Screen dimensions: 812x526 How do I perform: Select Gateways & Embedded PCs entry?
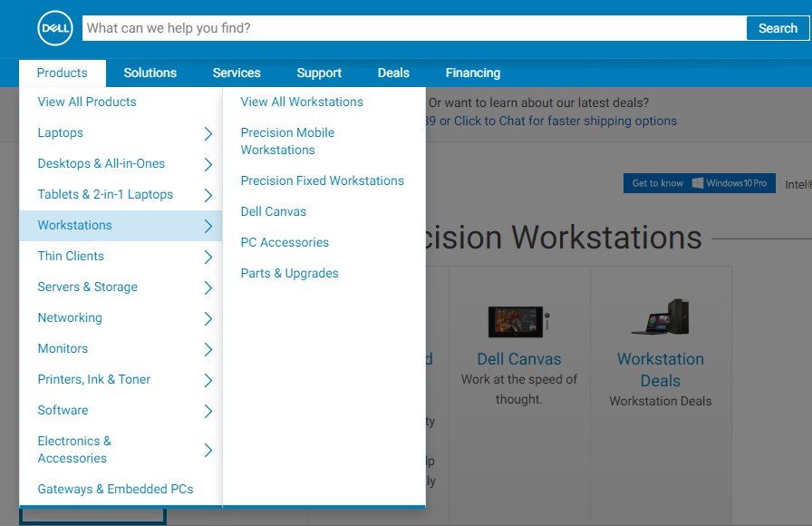(x=115, y=489)
